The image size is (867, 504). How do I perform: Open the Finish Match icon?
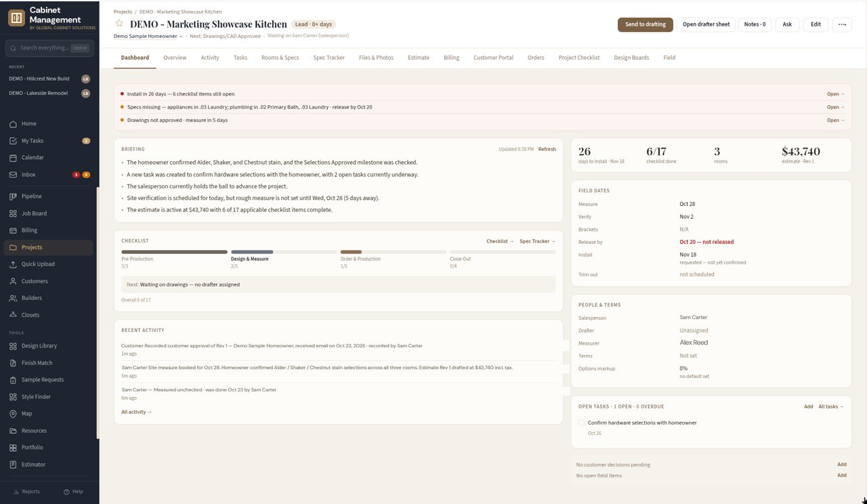click(x=14, y=363)
